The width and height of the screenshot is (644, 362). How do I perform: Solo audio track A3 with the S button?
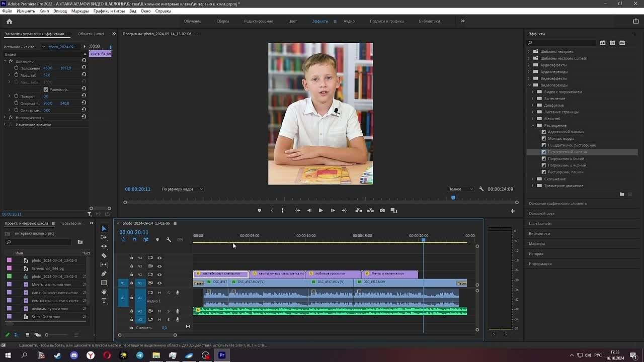tap(169, 319)
